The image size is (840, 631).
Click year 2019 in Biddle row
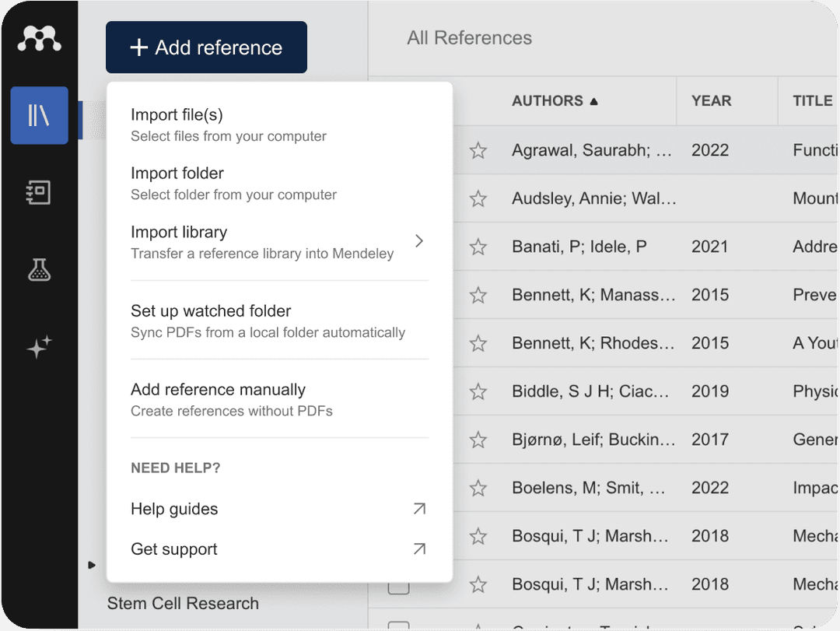(x=710, y=391)
